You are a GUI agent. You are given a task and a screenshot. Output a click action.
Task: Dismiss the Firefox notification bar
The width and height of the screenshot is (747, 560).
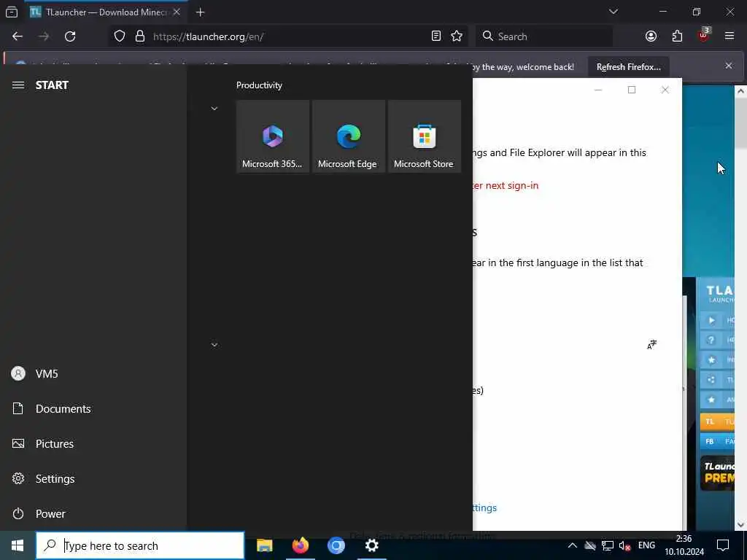(729, 66)
